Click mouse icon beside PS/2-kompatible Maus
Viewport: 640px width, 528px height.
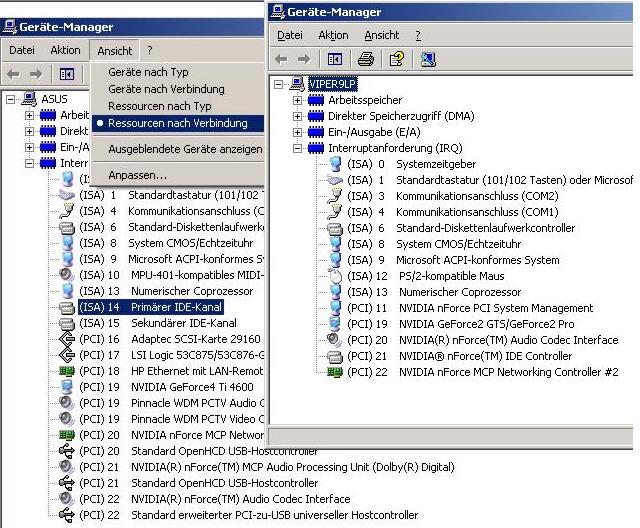point(335,276)
